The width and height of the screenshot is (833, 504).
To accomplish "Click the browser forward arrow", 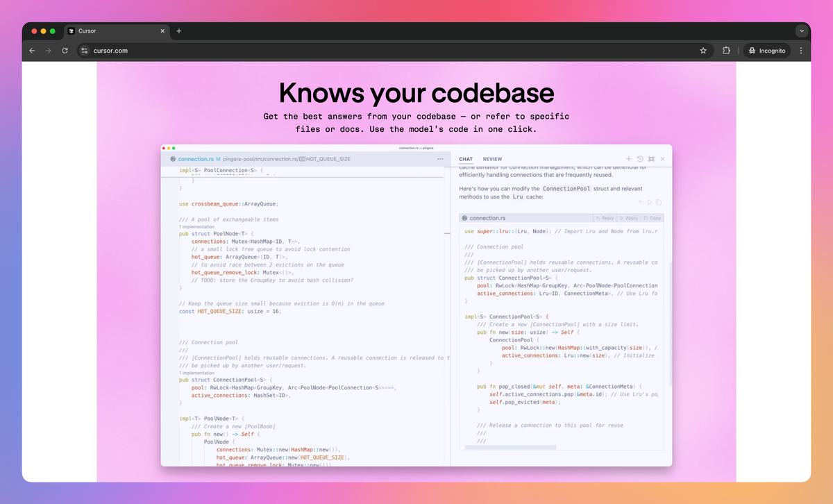I will (x=49, y=51).
